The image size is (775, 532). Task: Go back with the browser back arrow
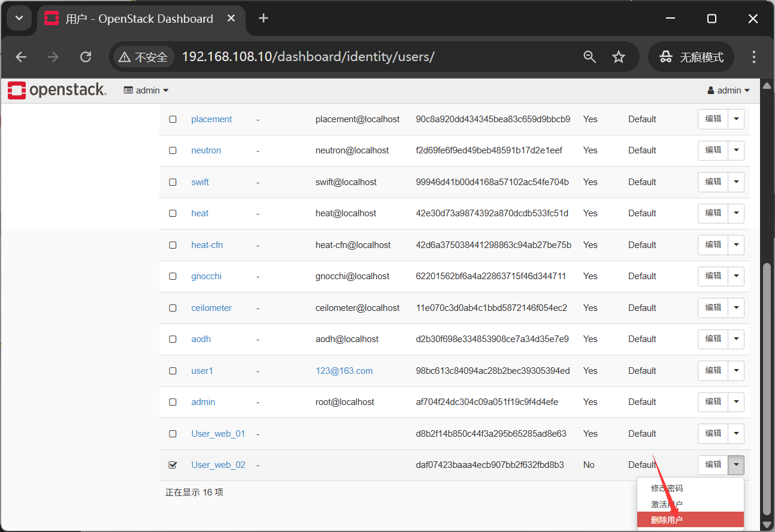22,57
